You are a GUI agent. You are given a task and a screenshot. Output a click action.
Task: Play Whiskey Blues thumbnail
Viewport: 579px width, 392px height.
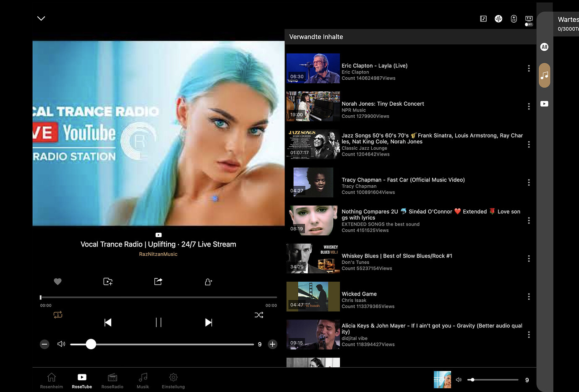coord(313,259)
